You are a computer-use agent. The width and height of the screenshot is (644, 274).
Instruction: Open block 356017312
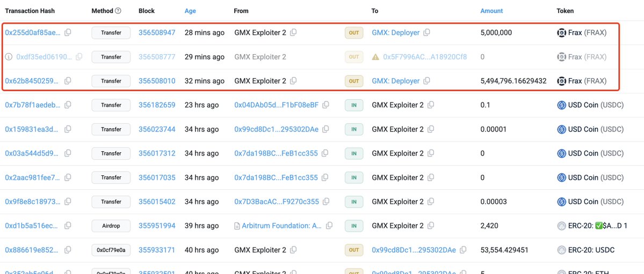click(x=157, y=153)
